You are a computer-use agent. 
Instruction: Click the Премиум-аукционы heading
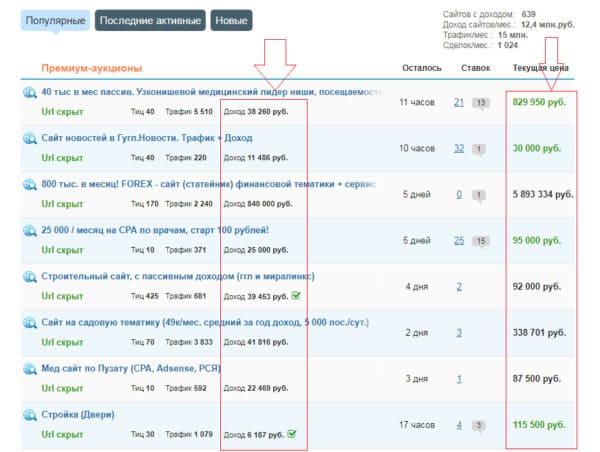(x=92, y=68)
